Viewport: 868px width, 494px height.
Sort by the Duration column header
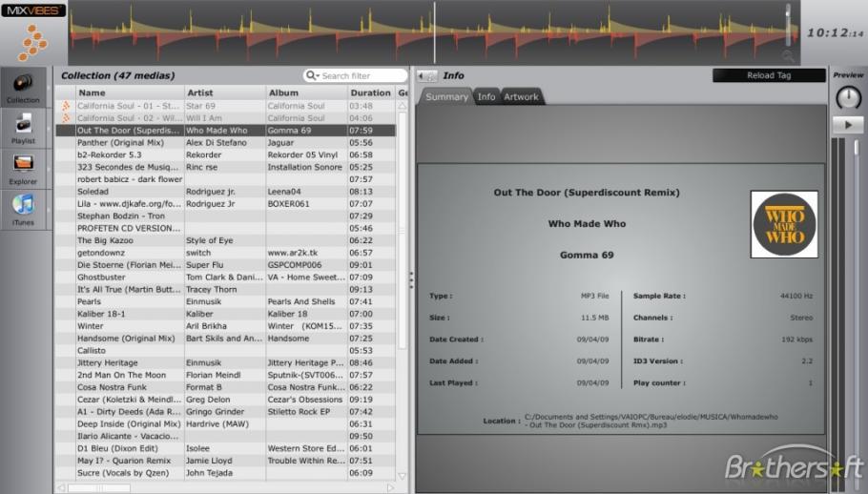tap(370, 93)
